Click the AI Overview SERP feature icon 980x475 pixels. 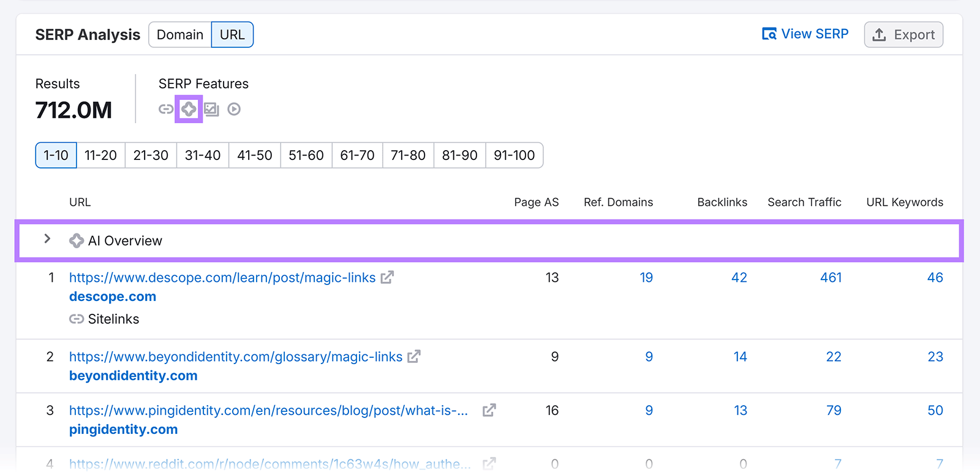(189, 109)
